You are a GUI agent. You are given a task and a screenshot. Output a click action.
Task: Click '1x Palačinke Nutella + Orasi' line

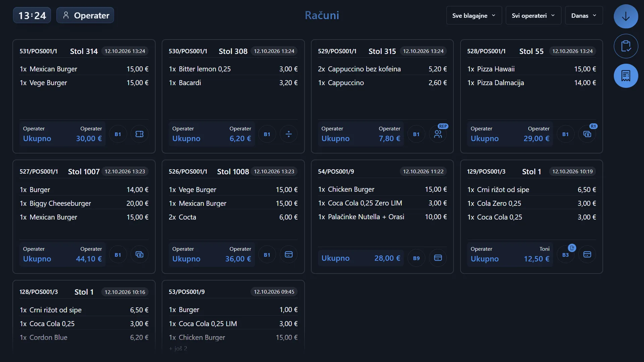coord(382,217)
